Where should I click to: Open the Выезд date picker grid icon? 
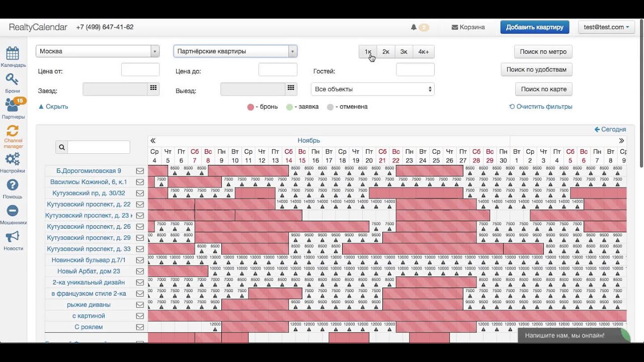click(291, 88)
